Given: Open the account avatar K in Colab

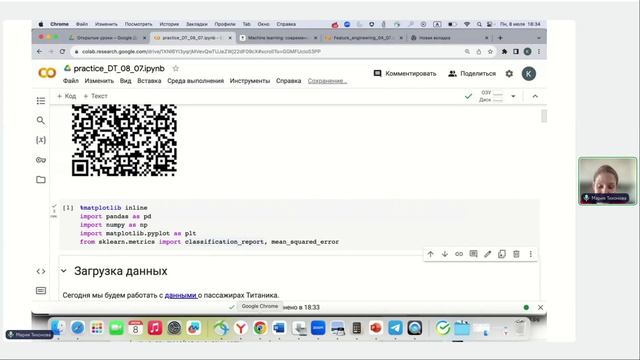Looking at the screenshot, I should pos(529,74).
